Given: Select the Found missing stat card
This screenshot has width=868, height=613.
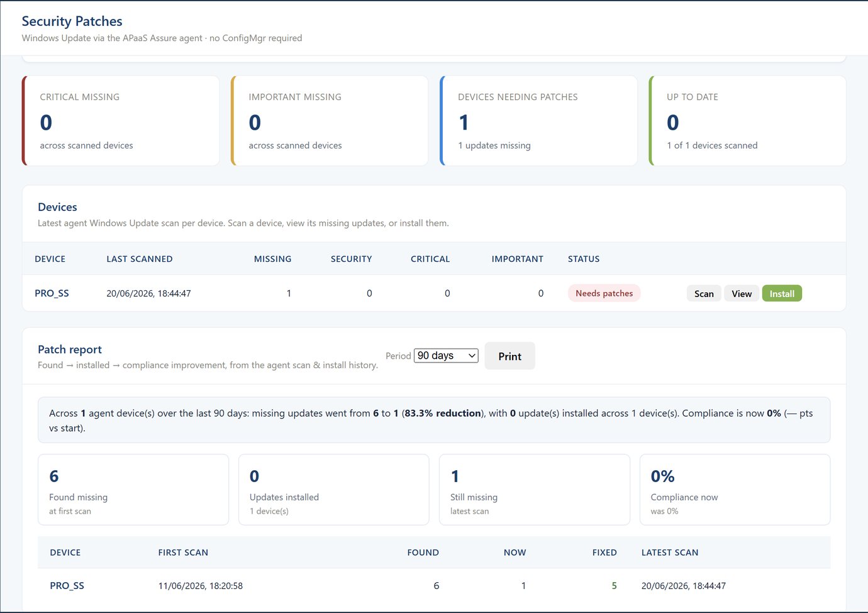Looking at the screenshot, I should coord(133,490).
